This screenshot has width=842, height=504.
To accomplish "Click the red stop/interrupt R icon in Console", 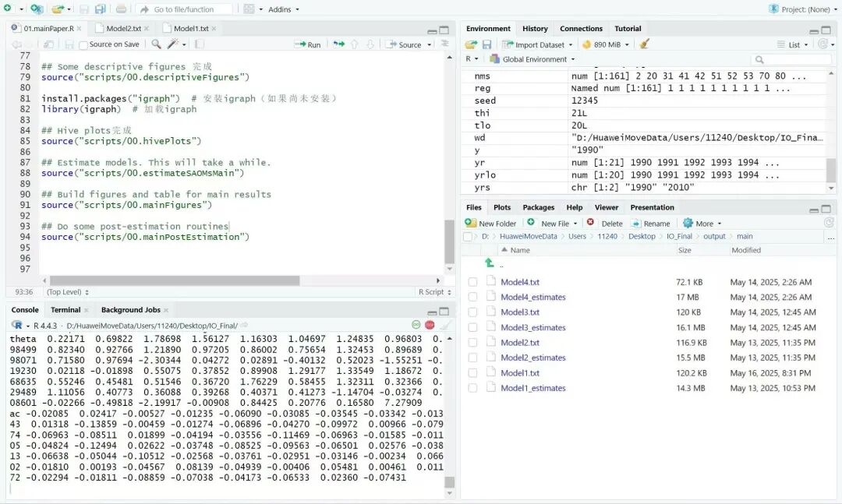I will 430,325.
